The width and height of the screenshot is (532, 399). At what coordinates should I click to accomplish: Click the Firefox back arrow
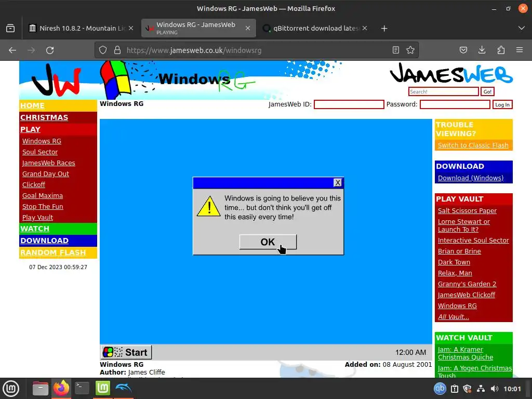click(x=12, y=50)
